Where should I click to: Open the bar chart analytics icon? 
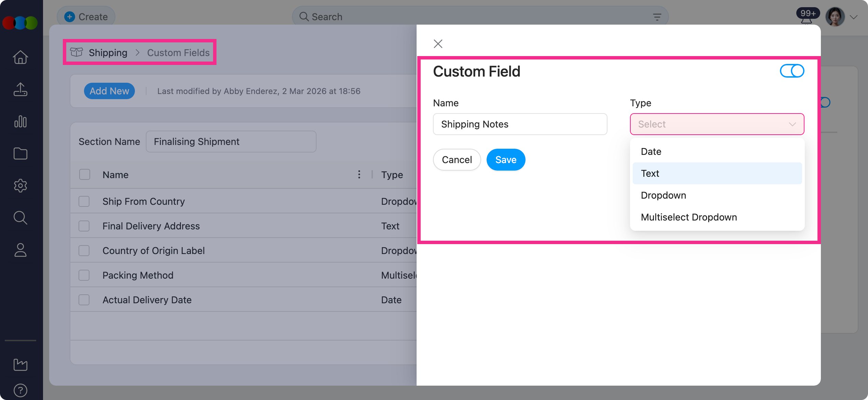point(20,121)
